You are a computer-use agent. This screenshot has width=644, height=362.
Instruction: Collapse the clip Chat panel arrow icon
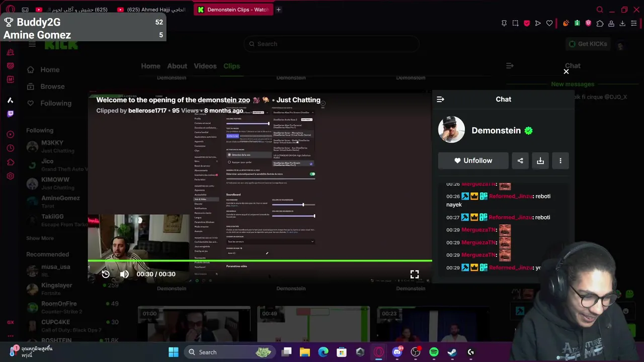click(440, 100)
